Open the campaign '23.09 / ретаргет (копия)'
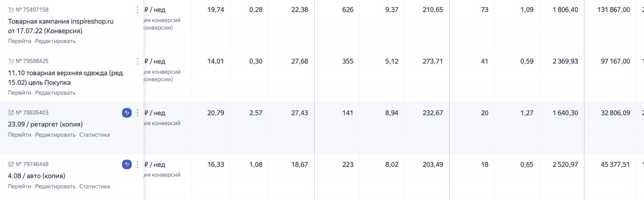This screenshot has width=644, height=200. pyautogui.click(x=45, y=124)
